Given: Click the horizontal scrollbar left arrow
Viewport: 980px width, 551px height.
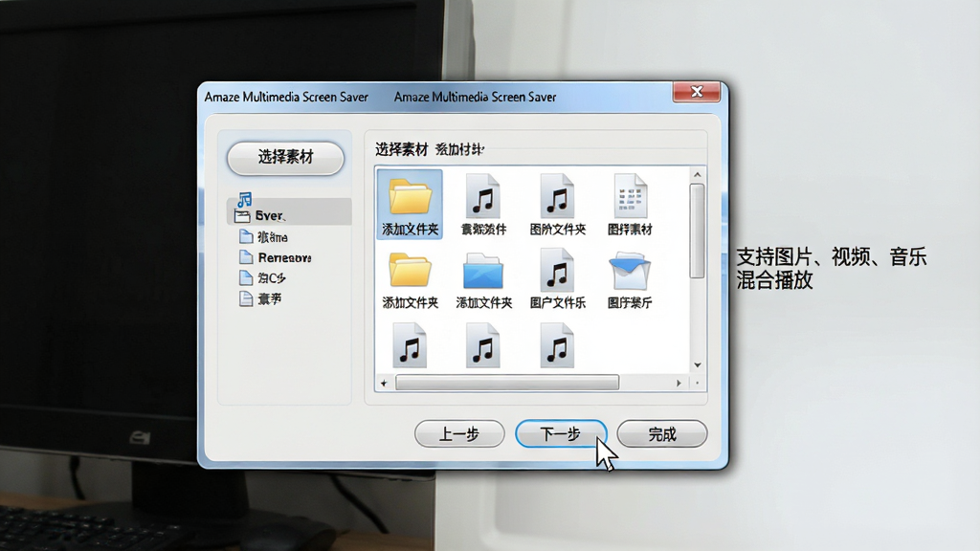Looking at the screenshot, I should coord(384,383).
